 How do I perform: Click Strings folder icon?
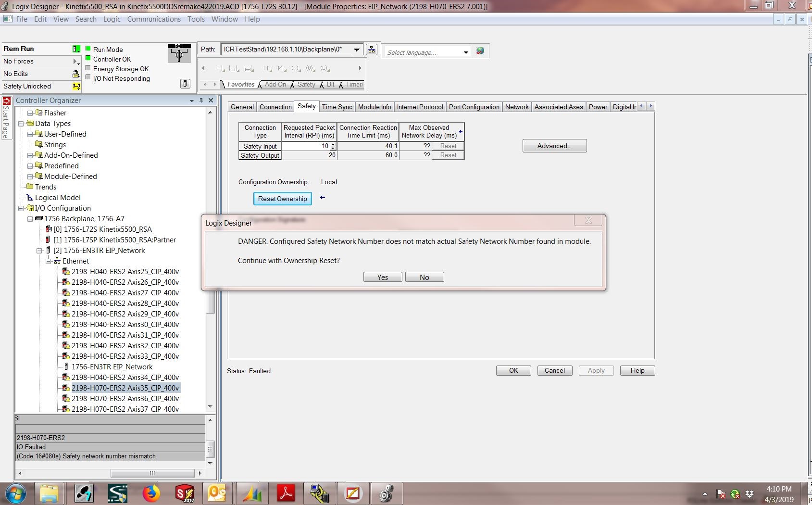coord(39,145)
